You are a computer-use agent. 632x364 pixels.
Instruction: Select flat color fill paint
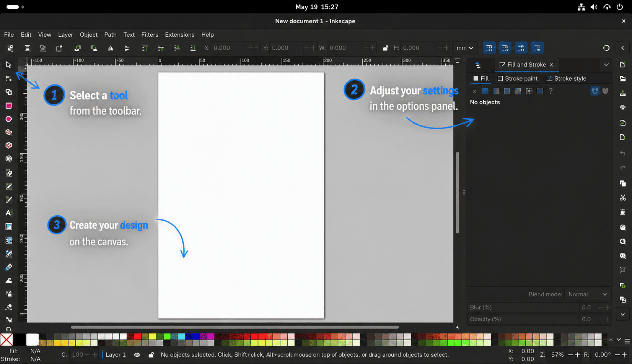(485, 91)
